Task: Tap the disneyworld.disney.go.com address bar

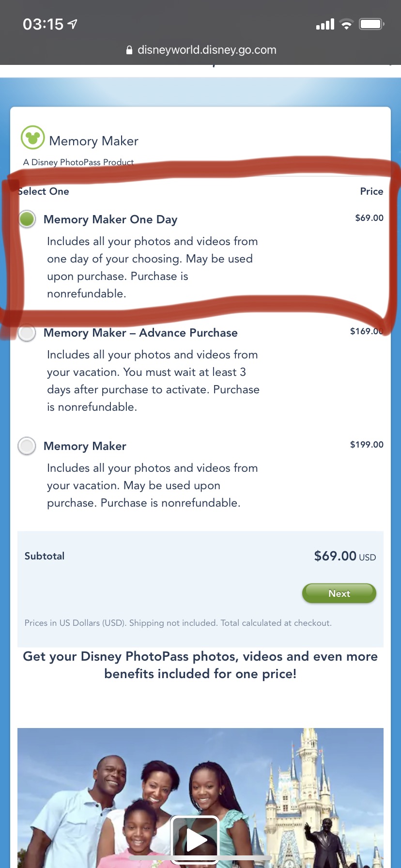Action: tap(206, 50)
